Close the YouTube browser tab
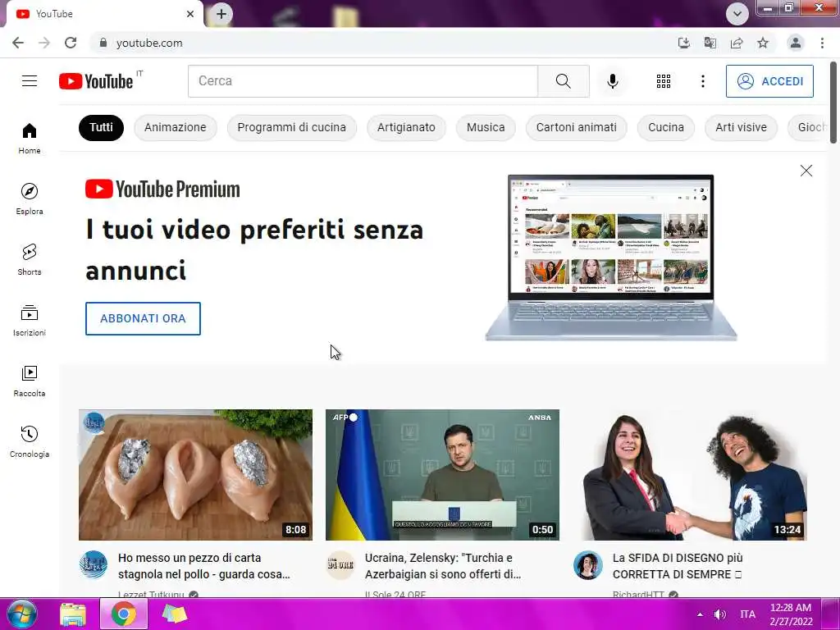Viewport: 840px width, 630px height. pos(190,14)
